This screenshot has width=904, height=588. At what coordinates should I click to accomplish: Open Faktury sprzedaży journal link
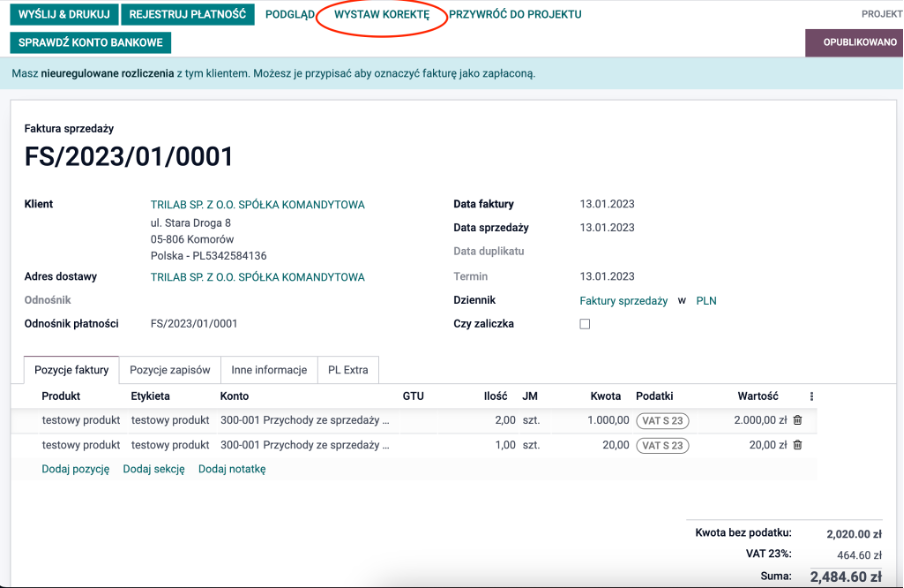(x=623, y=300)
